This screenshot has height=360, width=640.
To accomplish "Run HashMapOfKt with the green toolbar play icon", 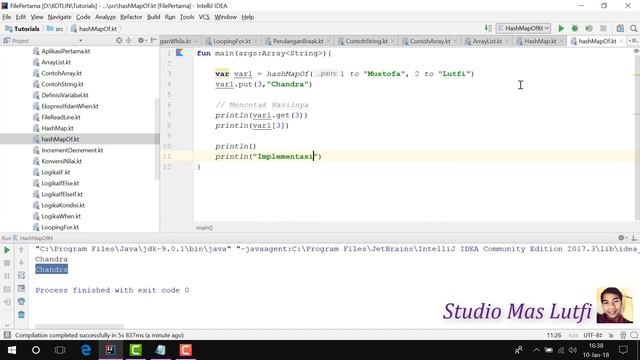I will pyautogui.click(x=561, y=28).
